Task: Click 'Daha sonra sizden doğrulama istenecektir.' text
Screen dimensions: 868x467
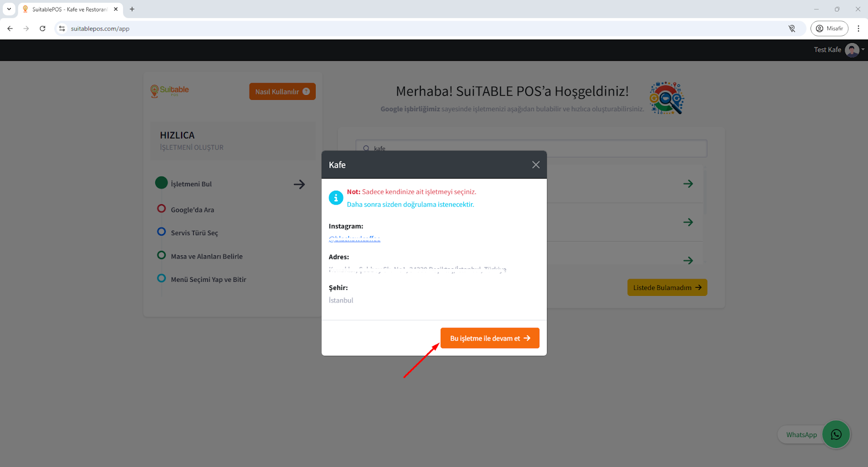Action: tap(411, 205)
